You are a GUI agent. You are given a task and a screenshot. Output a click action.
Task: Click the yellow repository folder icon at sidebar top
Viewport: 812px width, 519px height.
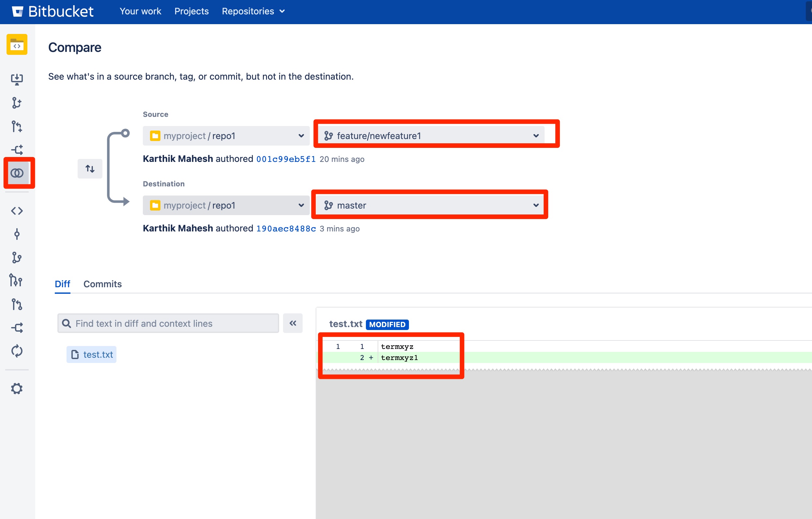coord(17,44)
